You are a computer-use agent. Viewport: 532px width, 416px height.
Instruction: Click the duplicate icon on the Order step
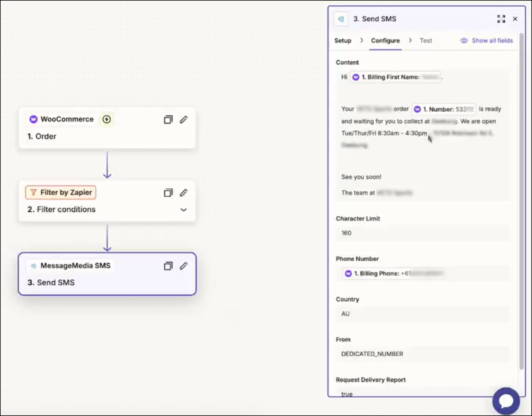(168, 119)
